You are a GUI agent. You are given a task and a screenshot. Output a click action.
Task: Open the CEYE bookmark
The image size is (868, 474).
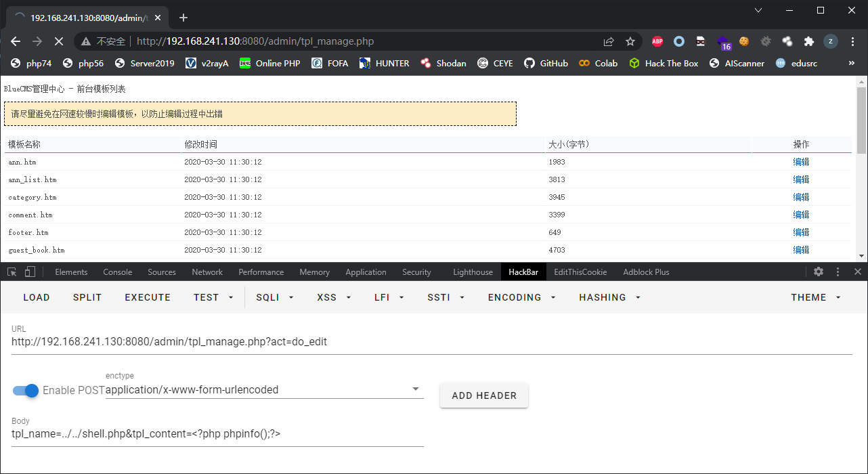tap(495, 63)
